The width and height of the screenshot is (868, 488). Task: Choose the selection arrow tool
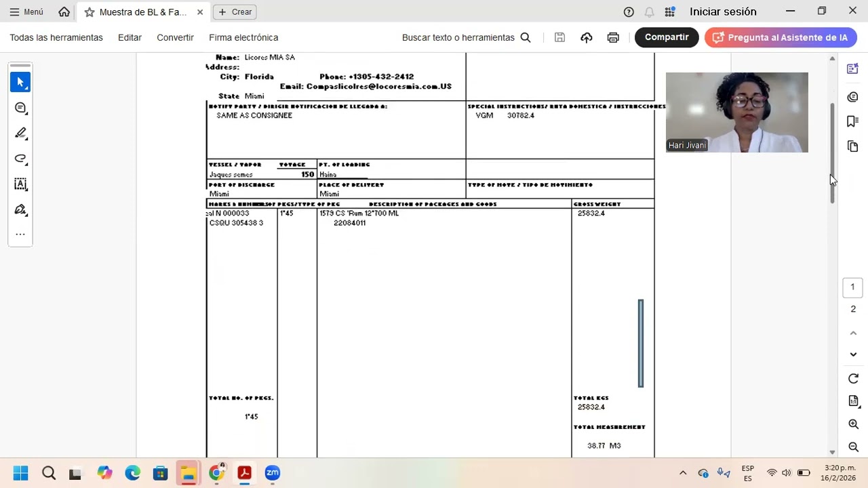tap(20, 82)
